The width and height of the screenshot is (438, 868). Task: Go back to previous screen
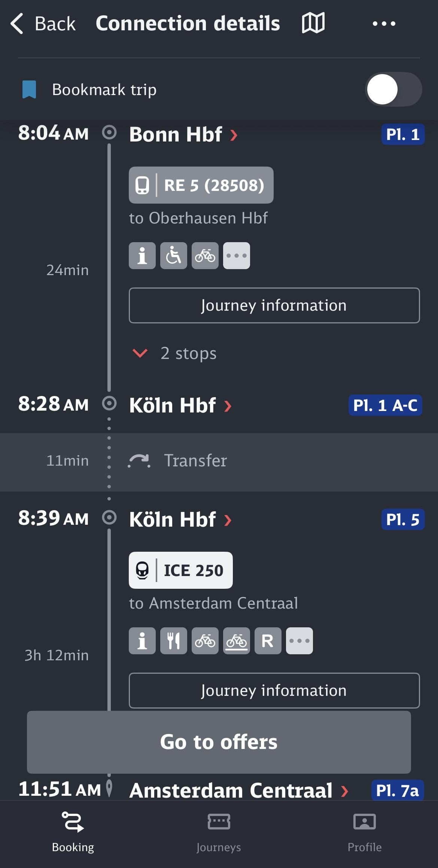coord(43,24)
